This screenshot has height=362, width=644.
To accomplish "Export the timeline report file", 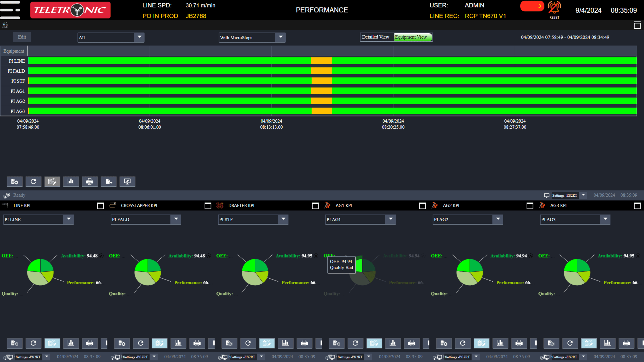I will tap(109, 182).
